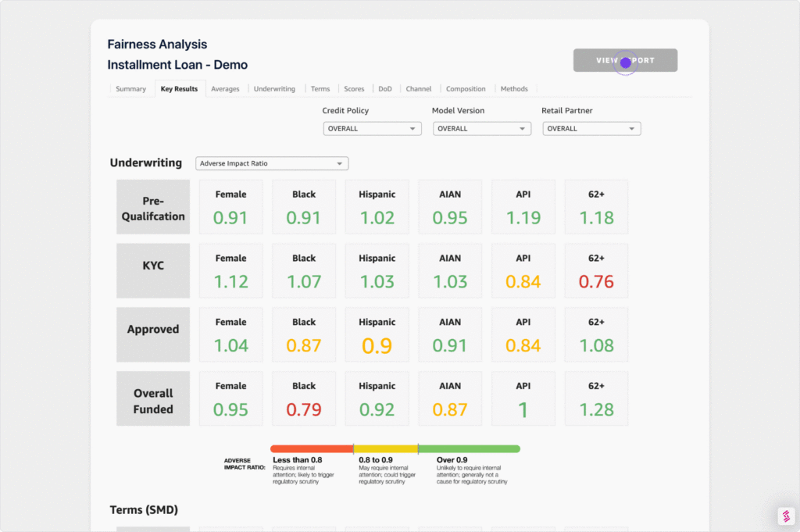
Task: Go to the Scores tab
Action: (354, 89)
